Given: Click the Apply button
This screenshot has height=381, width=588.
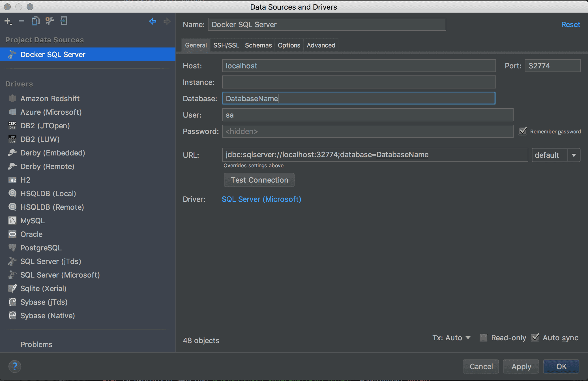Looking at the screenshot, I should click(521, 367).
